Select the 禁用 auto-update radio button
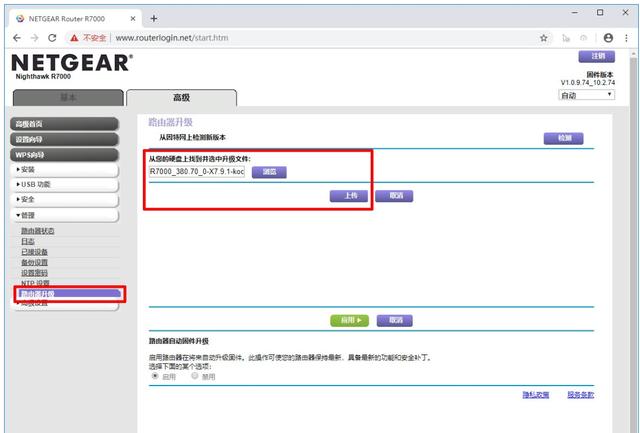This screenshot has width=640, height=433. point(195,376)
